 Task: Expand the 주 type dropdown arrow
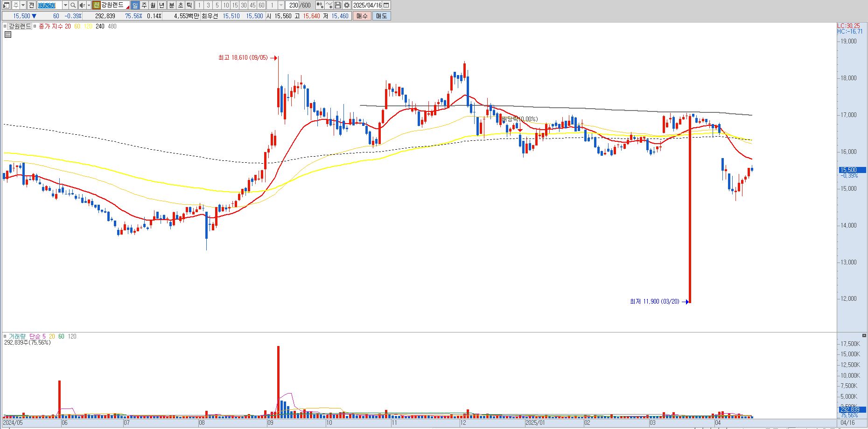23,5
